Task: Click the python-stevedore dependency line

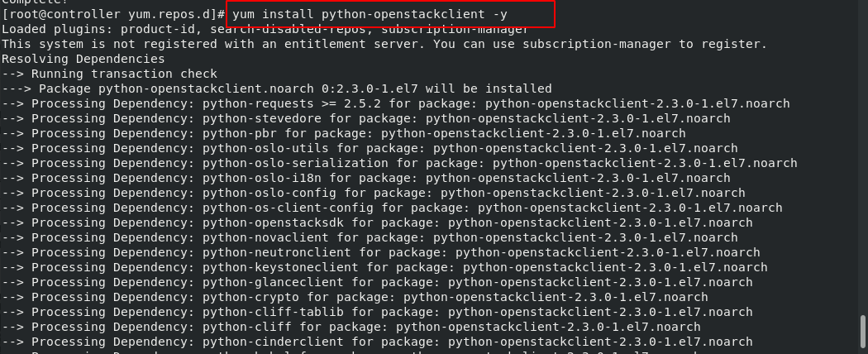Action: [366, 118]
